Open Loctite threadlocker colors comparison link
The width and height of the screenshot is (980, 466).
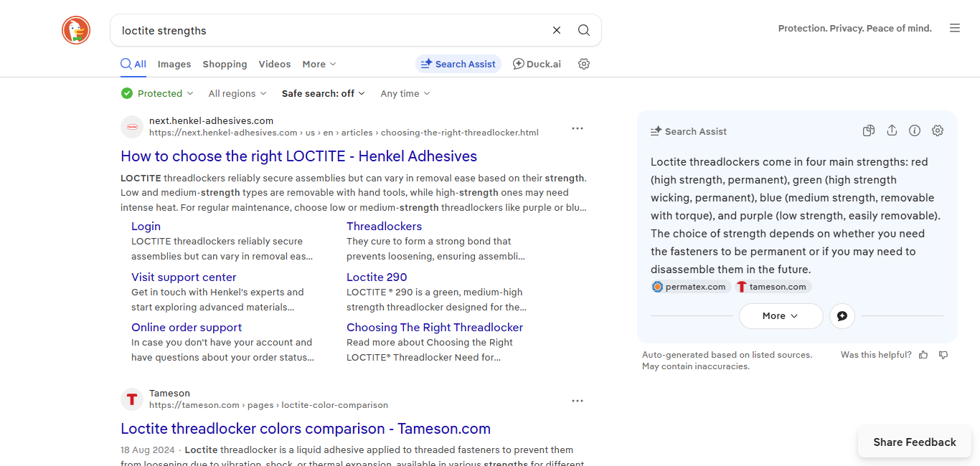click(x=306, y=429)
